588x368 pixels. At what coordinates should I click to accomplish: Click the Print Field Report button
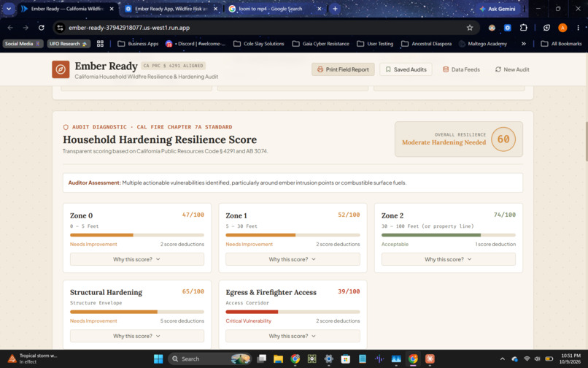343,69
